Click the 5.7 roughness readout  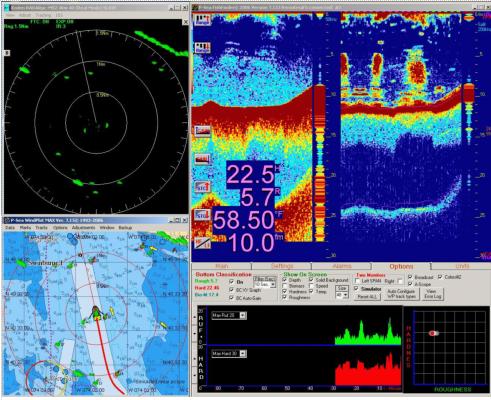point(257,197)
